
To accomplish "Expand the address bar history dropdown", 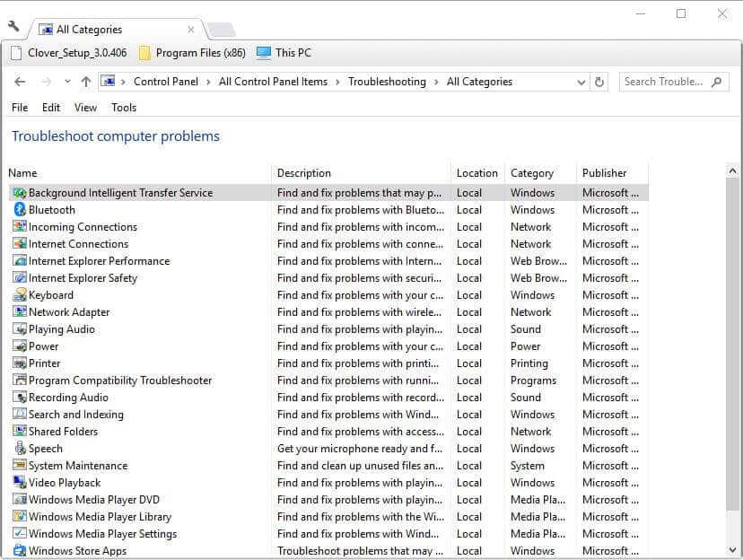I will 580,82.
